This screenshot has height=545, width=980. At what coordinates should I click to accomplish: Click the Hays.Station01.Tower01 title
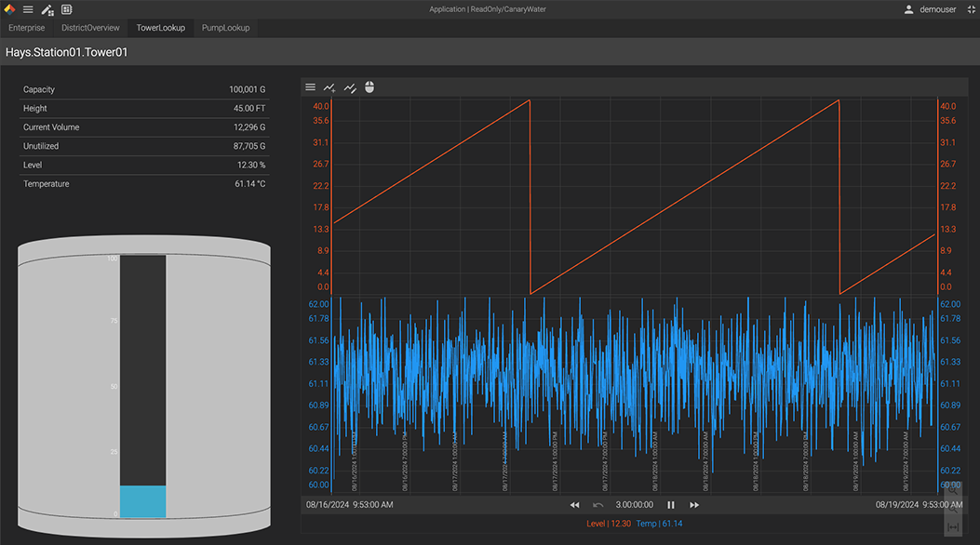66,52
